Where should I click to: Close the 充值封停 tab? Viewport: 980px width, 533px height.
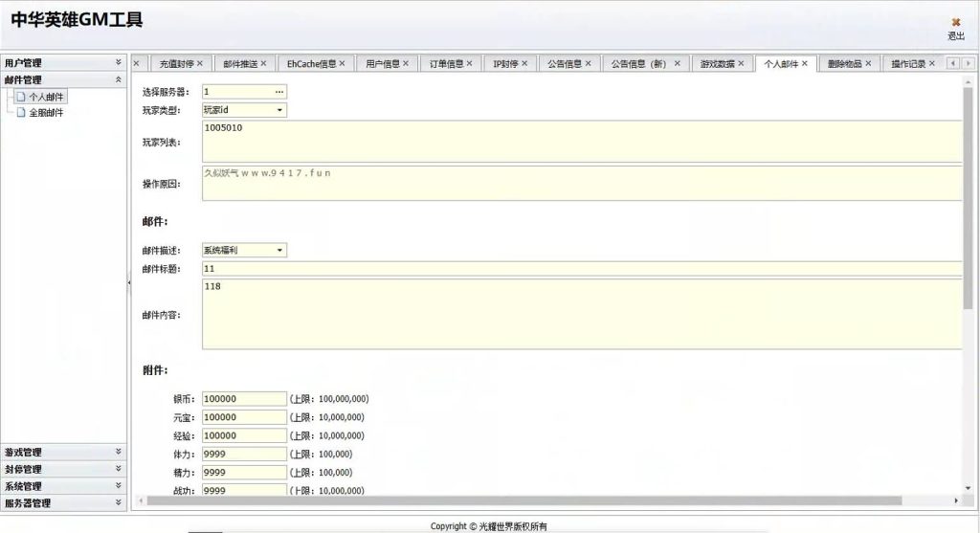coord(200,64)
